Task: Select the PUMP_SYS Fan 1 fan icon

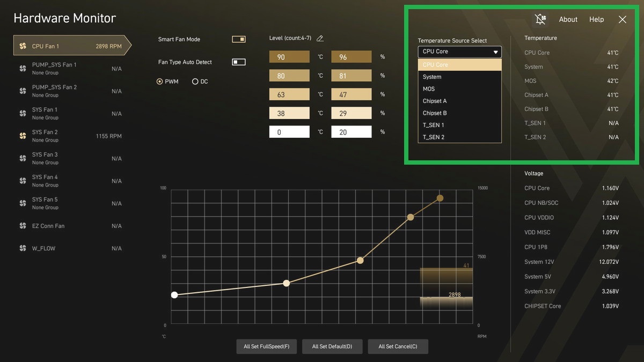Action: (x=23, y=69)
